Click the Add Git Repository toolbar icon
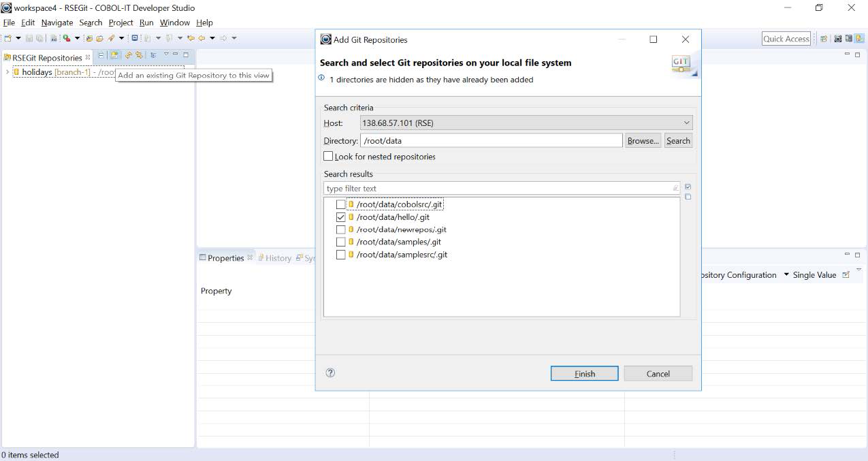 pos(114,54)
